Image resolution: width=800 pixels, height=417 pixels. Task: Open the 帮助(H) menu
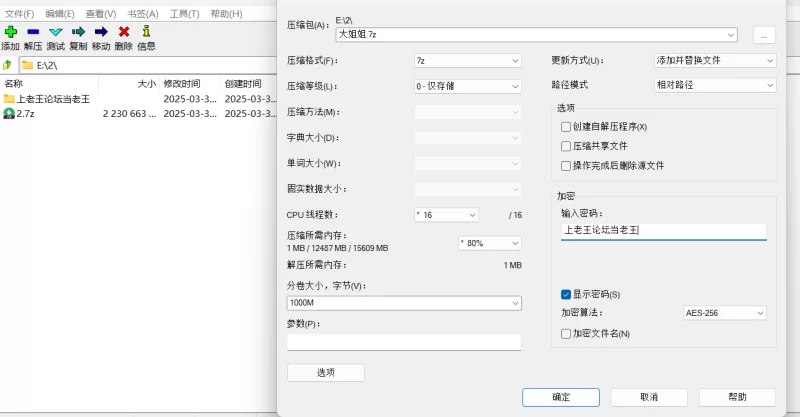226,14
